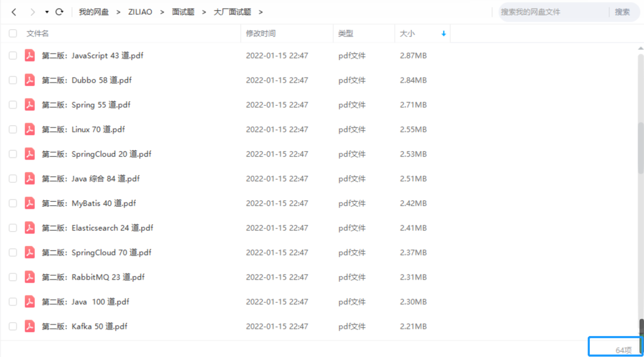Tick the select-all checkbox in header

13,34
